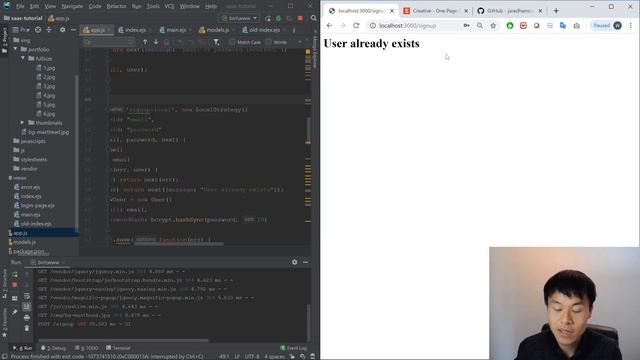
Task: Close the localhost:3000/signup Chrome tab
Action: point(392,11)
